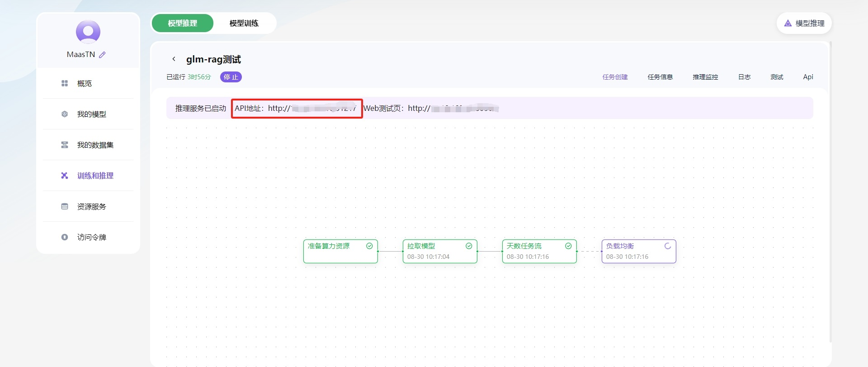Image resolution: width=868 pixels, height=367 pixels.
Task: Select the 准备算力资源 workflow node
Action: pos(340,251)
